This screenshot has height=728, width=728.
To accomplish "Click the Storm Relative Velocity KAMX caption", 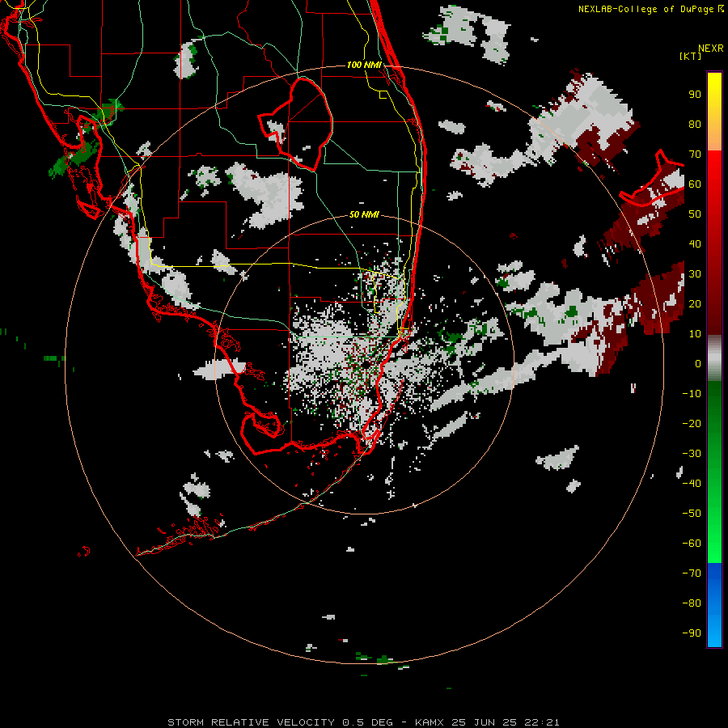I will click(x=363, y=722).
